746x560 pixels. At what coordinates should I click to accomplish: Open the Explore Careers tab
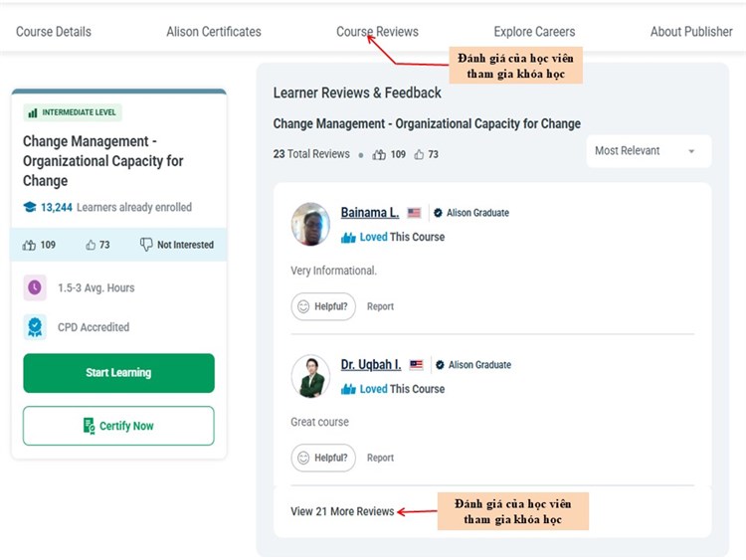click(534, 32)
